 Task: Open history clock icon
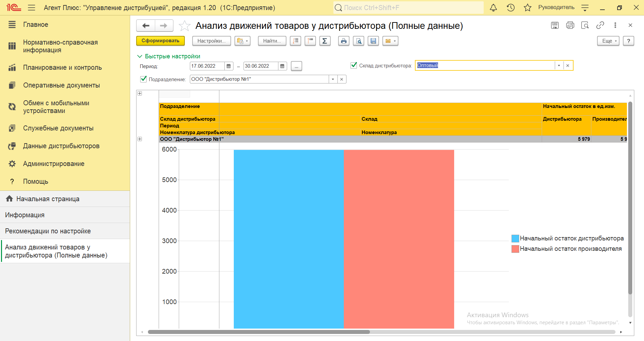pyautogui.click(x=511, y=8)
